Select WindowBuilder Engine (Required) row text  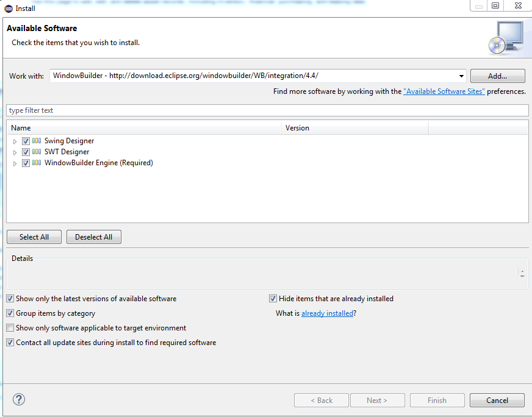[x=99, y=163]
